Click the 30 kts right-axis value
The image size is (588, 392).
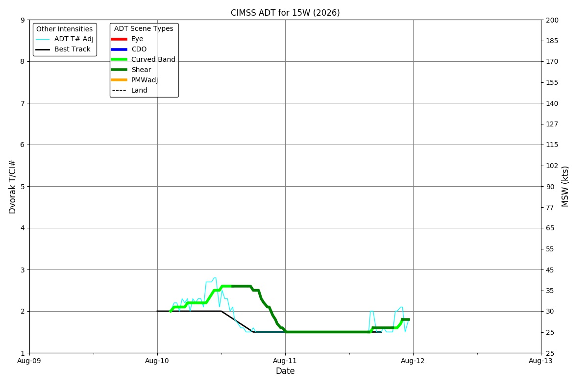point(550,312)
